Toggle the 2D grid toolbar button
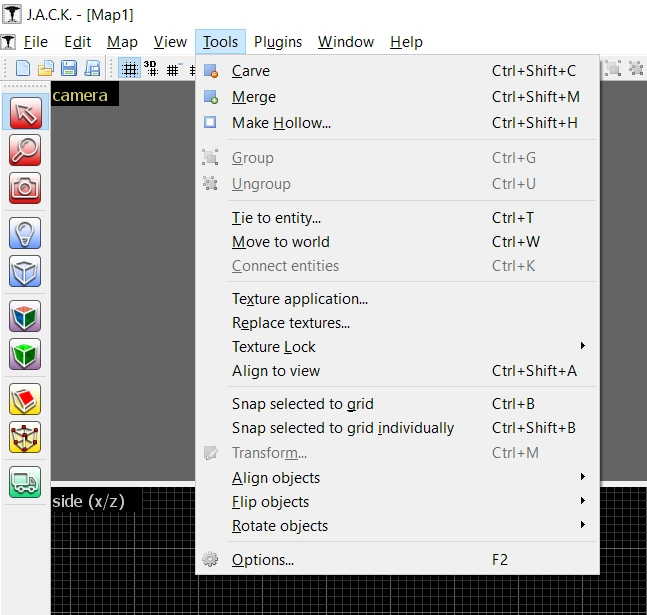647x615 pixels. point(130,69)
